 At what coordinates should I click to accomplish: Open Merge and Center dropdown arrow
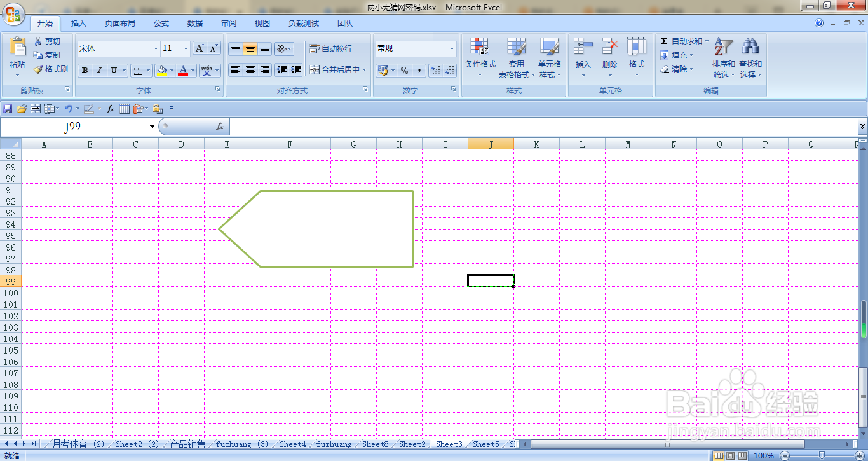point(365,70)
